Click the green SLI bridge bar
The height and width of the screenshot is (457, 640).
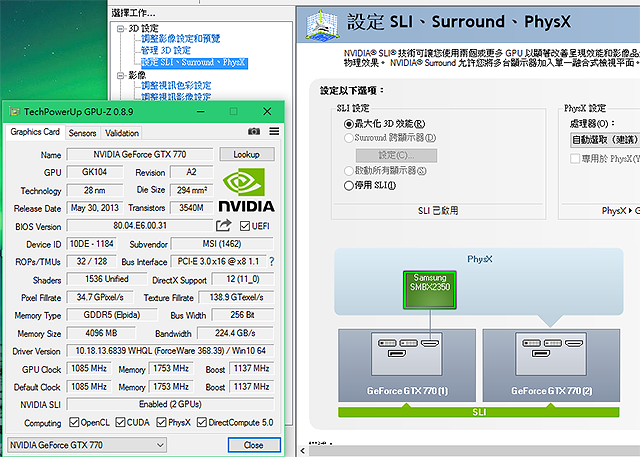click(479, 412)
